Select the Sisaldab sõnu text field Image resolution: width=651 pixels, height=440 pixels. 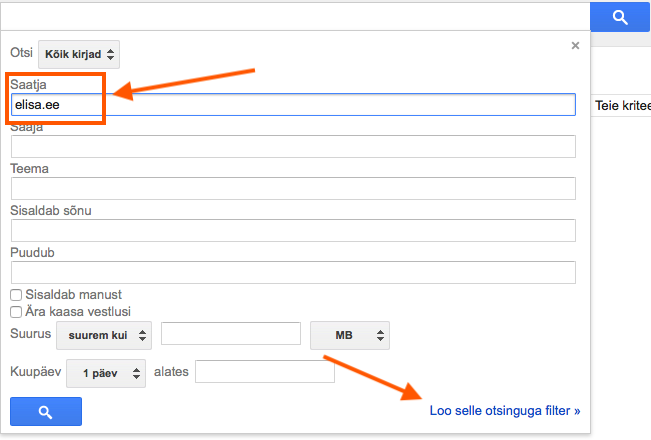(293, 230)
